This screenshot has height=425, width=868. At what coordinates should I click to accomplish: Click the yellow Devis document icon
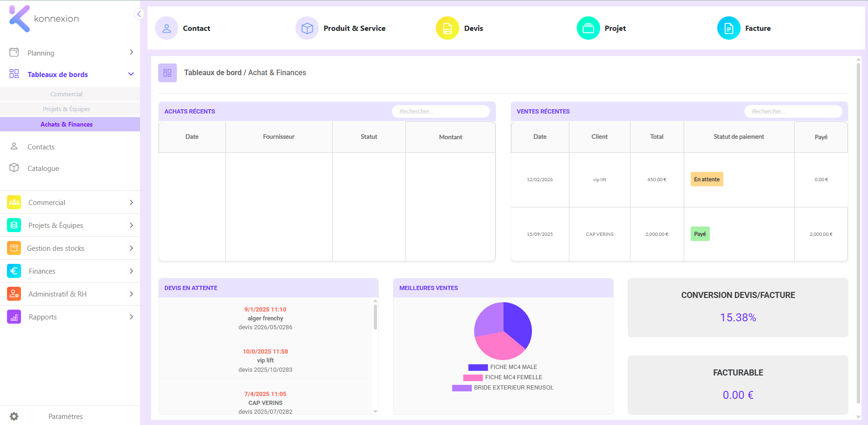click(448, 28)
